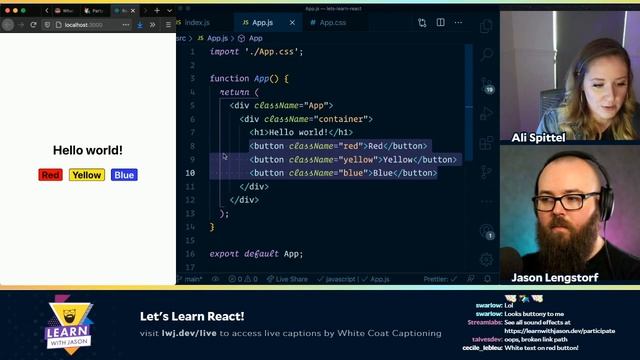This screenshot has width=640, height=360.
Task: Open the browser hamburger menu
Action: coord(168,25)
